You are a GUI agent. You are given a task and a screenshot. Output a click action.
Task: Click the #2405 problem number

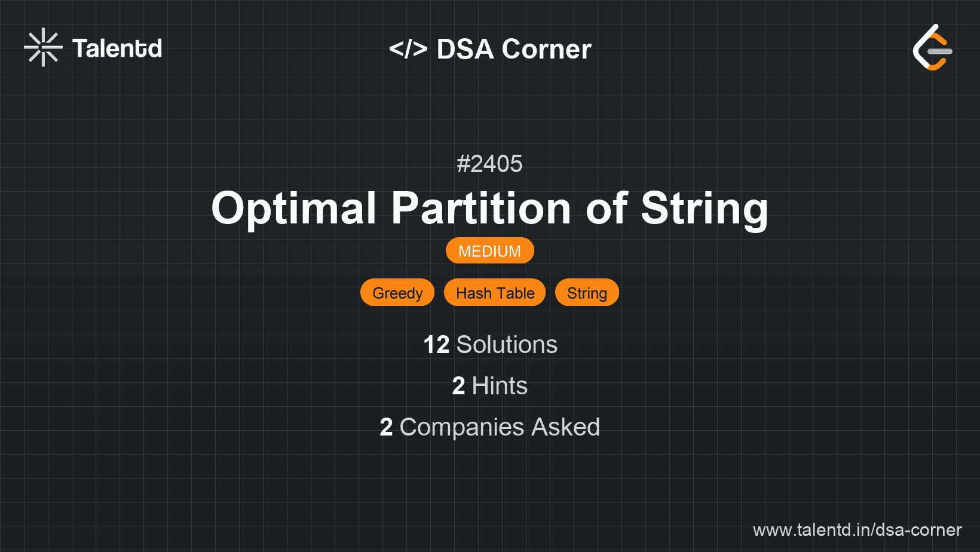[x=489, y=164]
